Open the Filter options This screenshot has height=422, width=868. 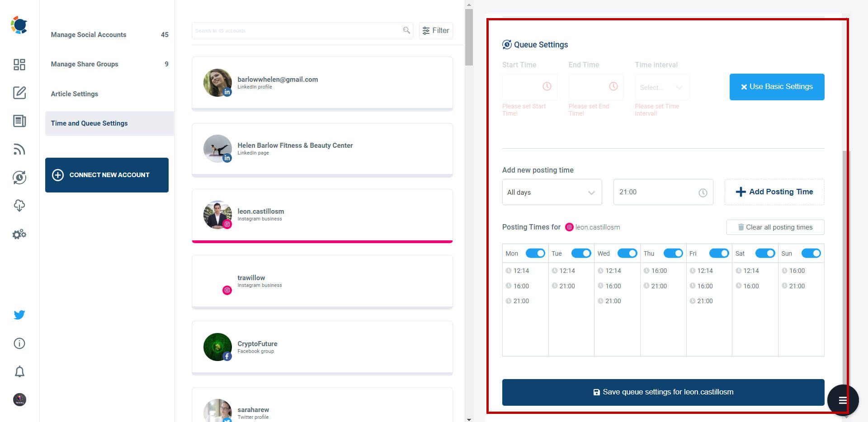(x=435, y=30)
